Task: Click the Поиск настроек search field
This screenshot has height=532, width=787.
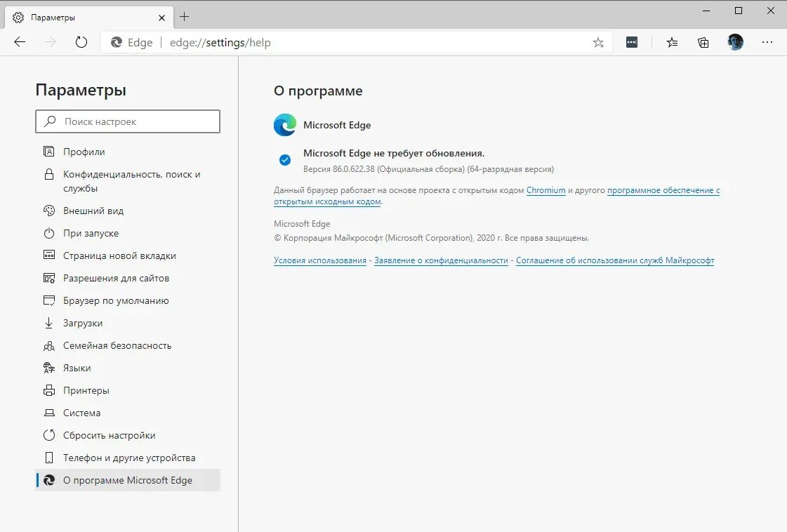Action: pos(128,121)
